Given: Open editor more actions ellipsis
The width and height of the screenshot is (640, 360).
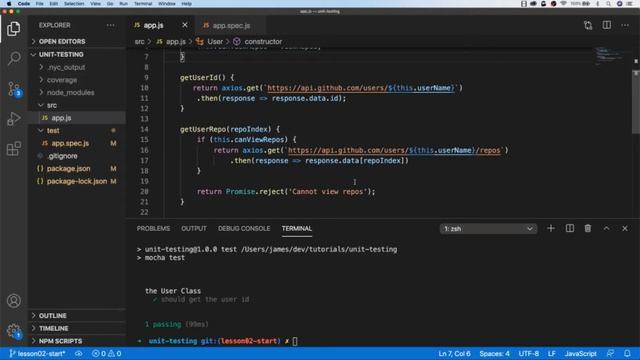Looking at the screenshot, I should point(625,25).
